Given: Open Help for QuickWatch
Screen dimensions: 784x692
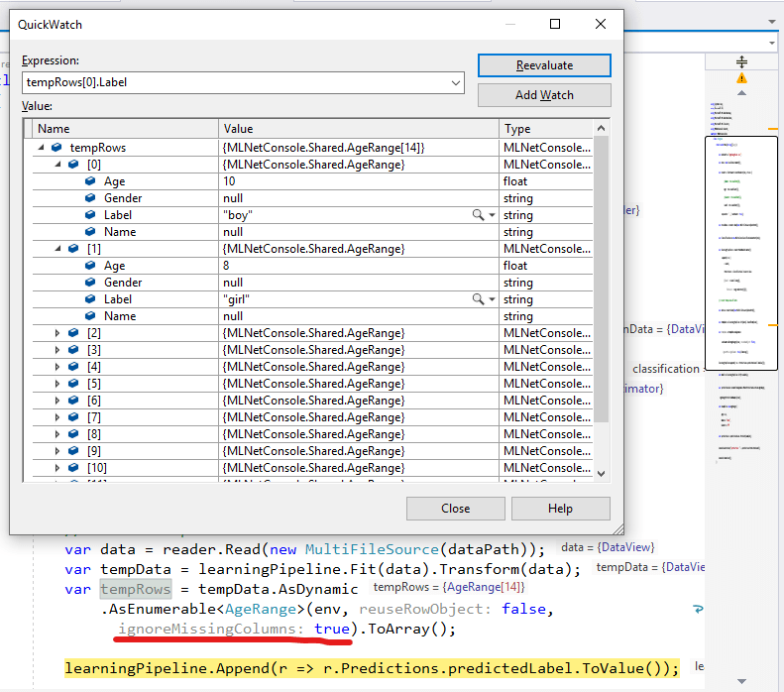Looking at the screenshot, I should [x=561, y=509].
